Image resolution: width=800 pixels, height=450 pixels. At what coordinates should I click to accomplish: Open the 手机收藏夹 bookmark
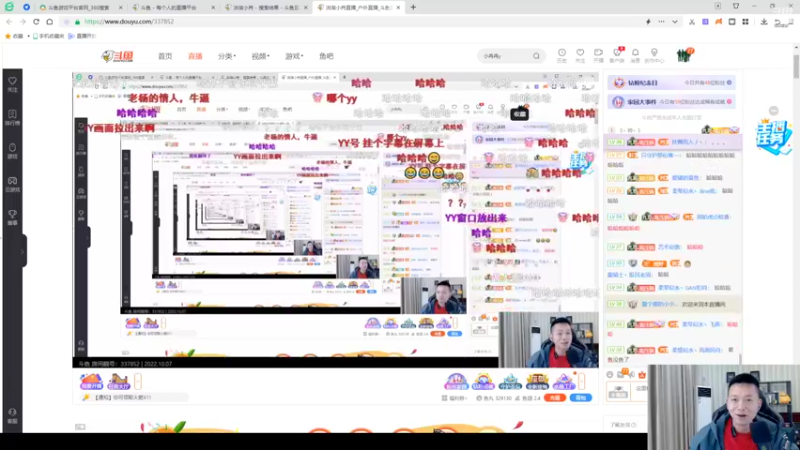[49, 36]
